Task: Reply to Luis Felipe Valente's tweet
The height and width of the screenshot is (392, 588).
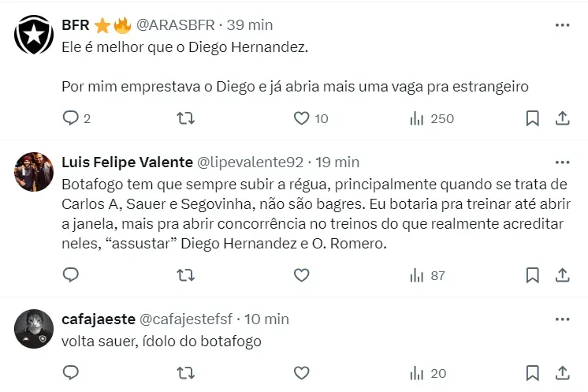Action: coord(71,275)
